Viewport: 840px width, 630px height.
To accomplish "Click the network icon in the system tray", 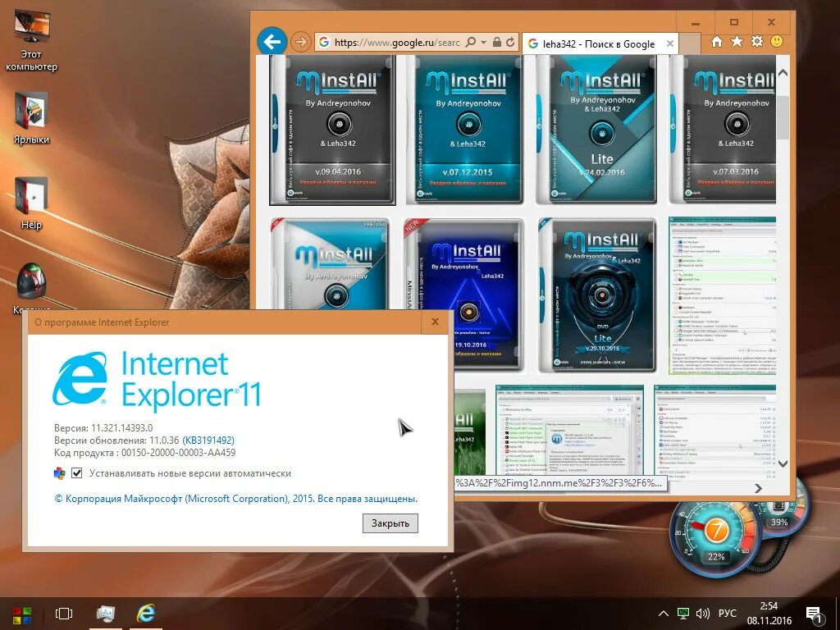I will pos(683,614).
